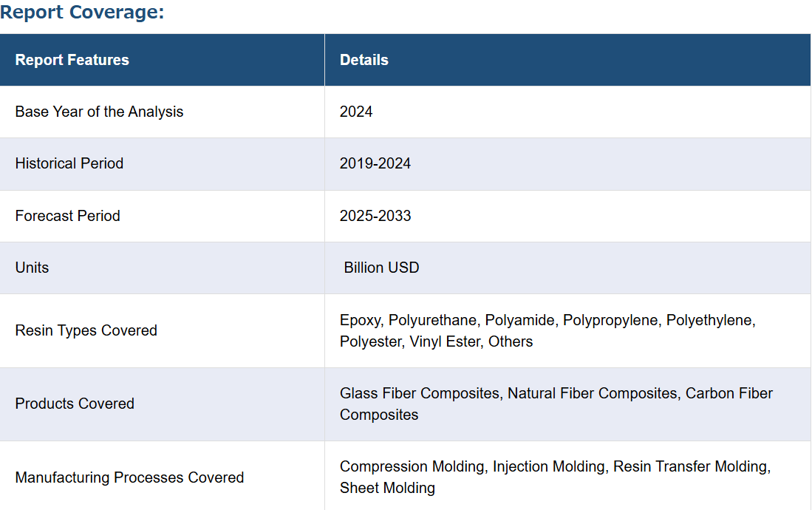812x510 pixels.
Task: Select the Details column header
Action: point(364,60)
